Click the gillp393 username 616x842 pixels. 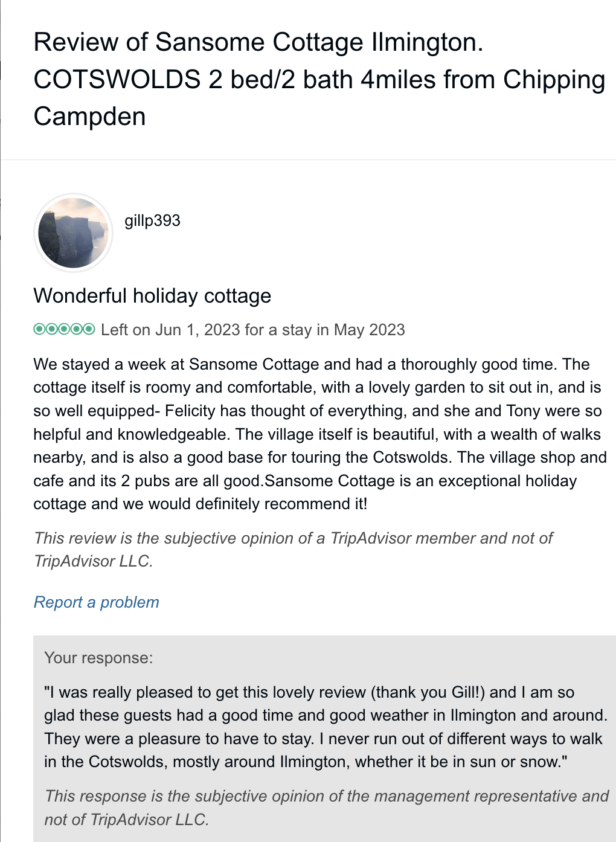[152, 220]
